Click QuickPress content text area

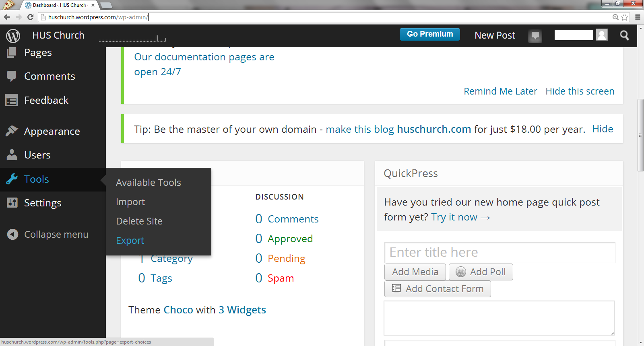[x=499, y=318]
